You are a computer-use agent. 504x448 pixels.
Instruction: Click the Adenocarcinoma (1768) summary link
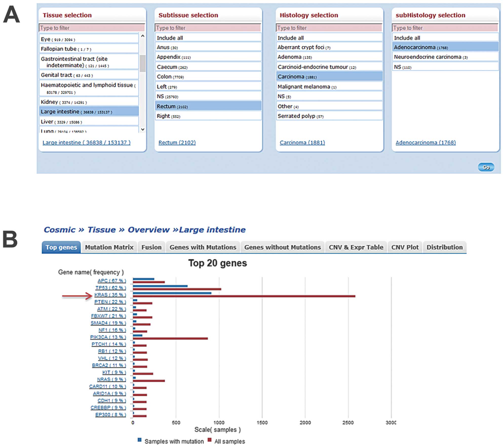pyautogui.click(x=425, y=142)
